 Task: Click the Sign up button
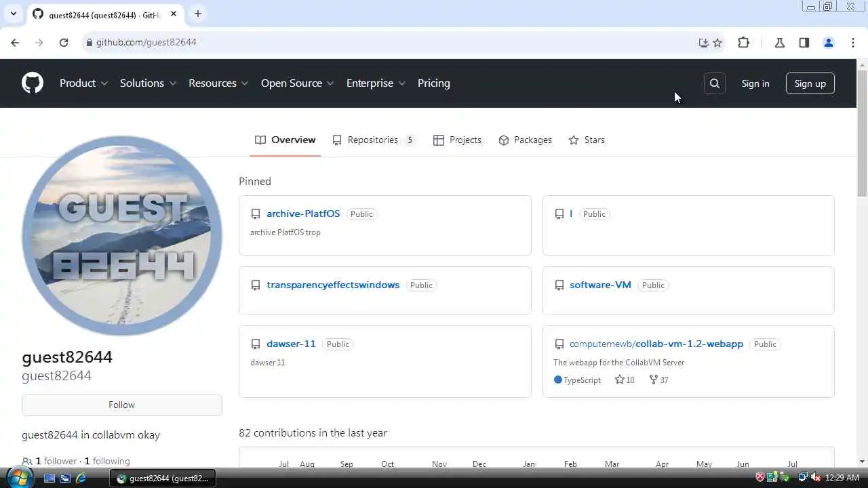[810, 83]
